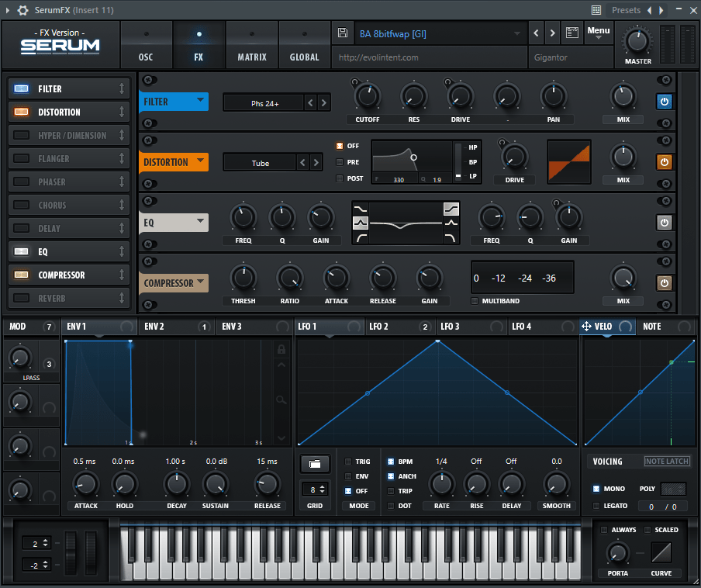Toggle the Filter effect power button
The image size is (701, 588).
click(x=665, y=102)
